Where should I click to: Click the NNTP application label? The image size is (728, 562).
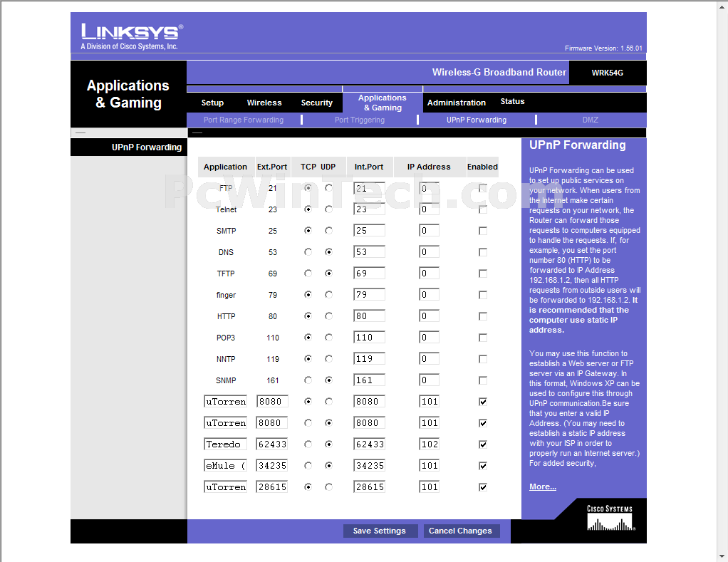click(226, 359)
